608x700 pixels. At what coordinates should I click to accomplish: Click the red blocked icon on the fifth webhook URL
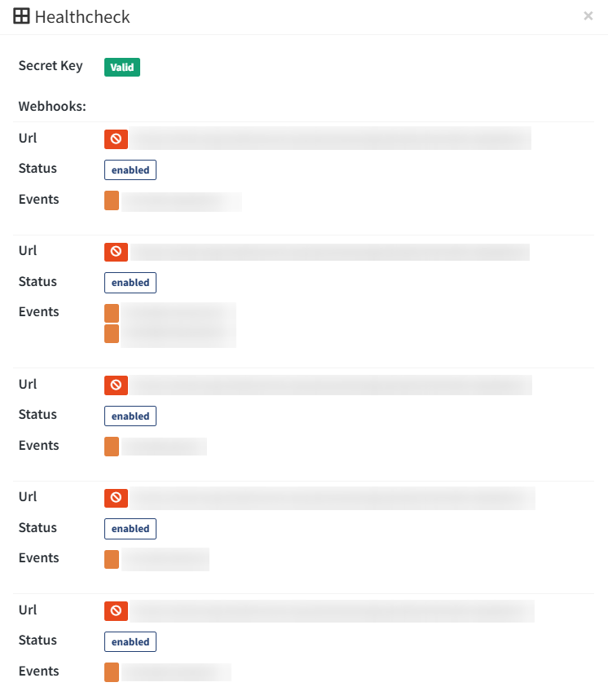(116, 610)
